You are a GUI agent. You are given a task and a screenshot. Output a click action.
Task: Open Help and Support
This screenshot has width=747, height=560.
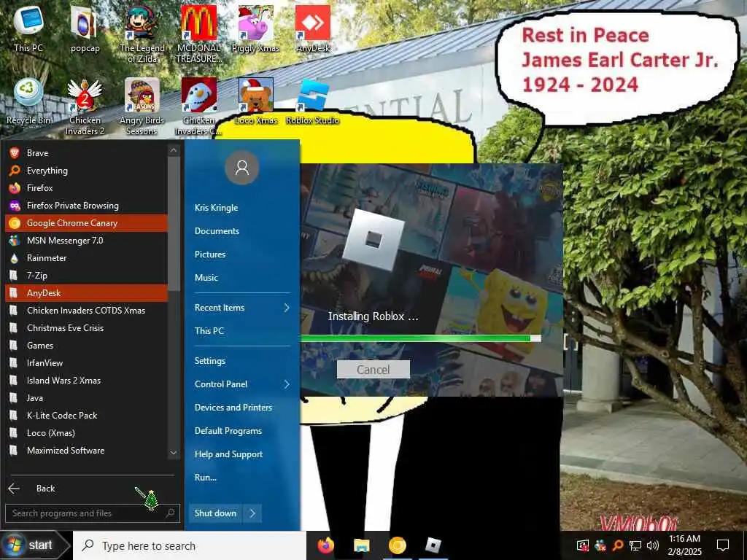(228, 454)
